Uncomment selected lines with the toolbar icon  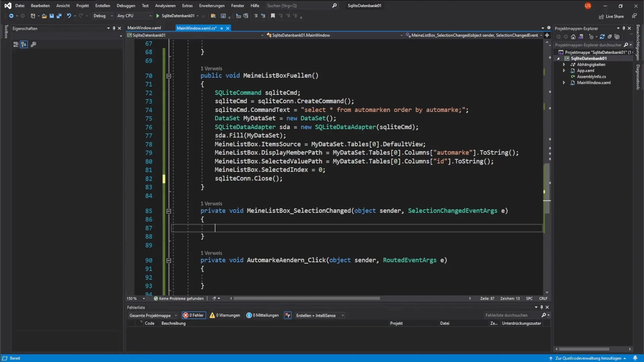point(263,16)
